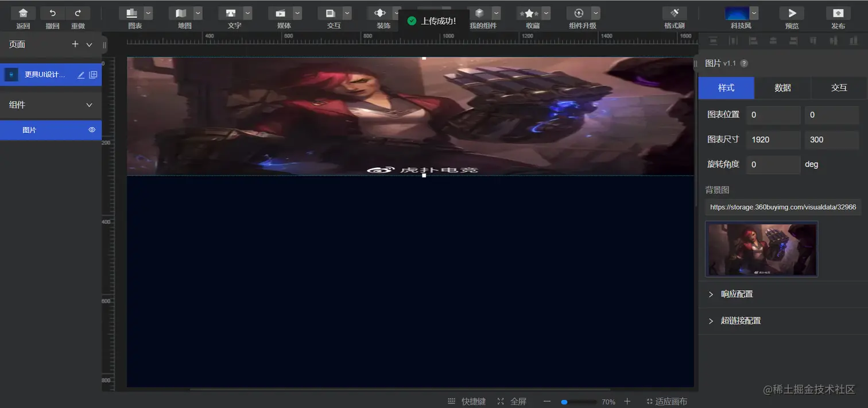Open the 媒体 media components icon

[280, 13]
